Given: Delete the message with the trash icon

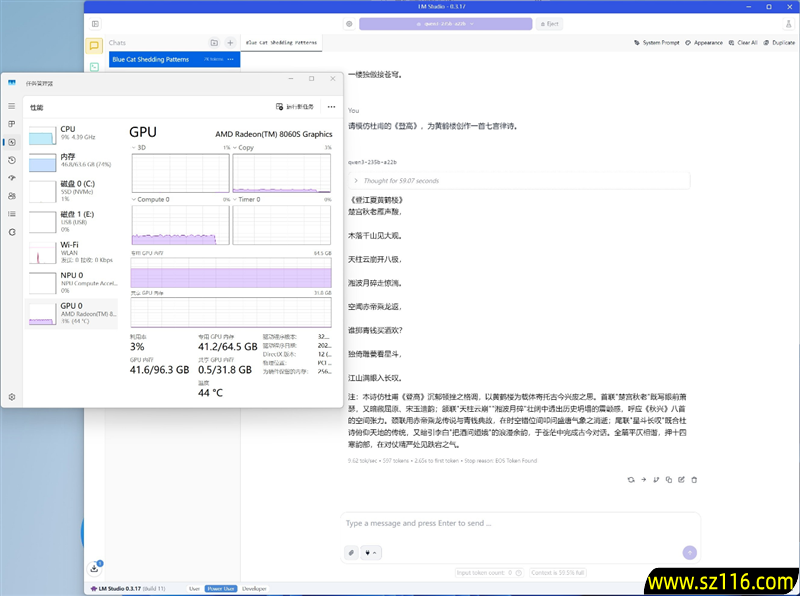Looking at the screenshot, I should [x=694, y=480].
